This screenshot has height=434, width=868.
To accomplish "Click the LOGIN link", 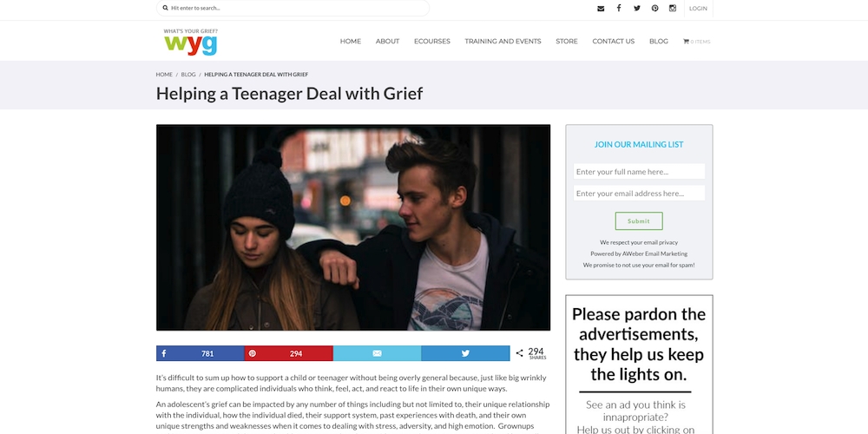I will coord(698,9).
